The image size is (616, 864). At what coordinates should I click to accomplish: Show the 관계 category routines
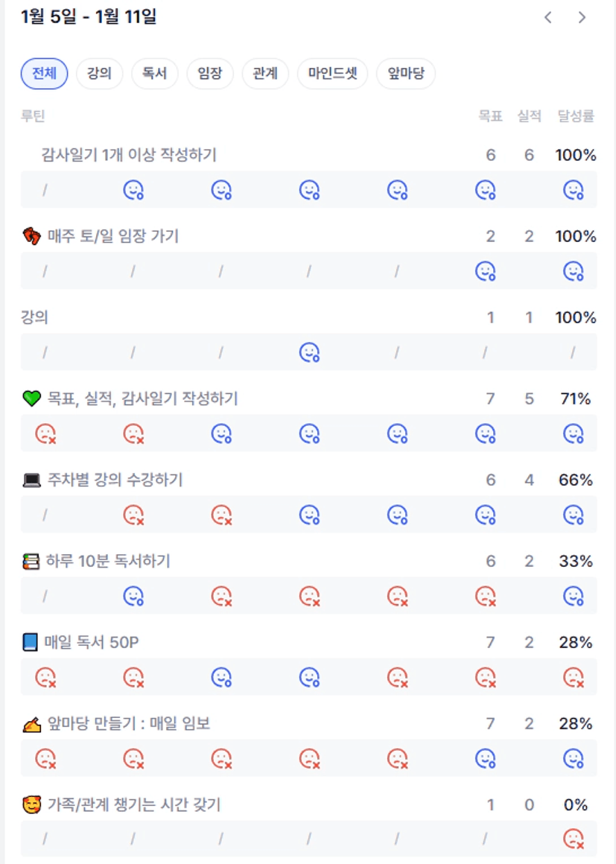265,74
